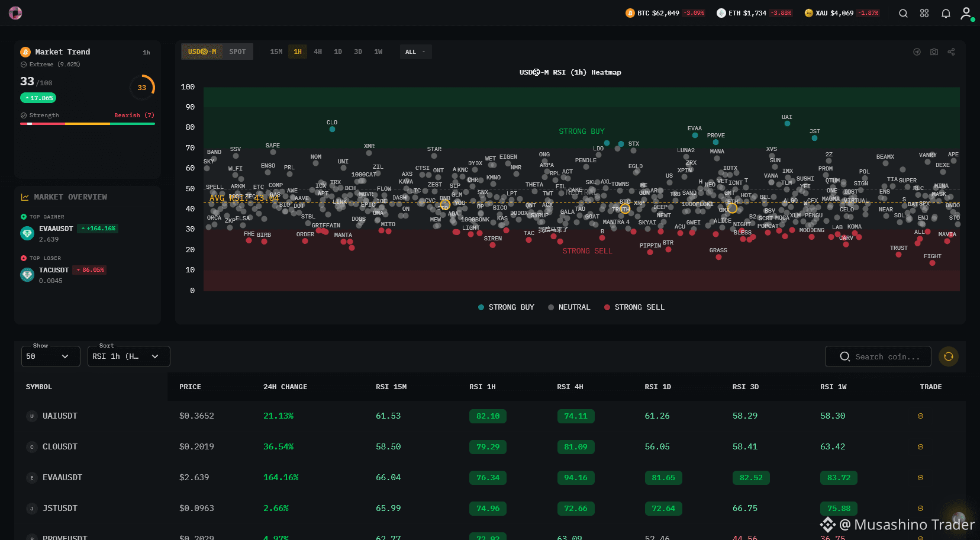This screenshot has height=540, width=980.
Task: Click the heatmap share icon
Action: coord(951,52)
